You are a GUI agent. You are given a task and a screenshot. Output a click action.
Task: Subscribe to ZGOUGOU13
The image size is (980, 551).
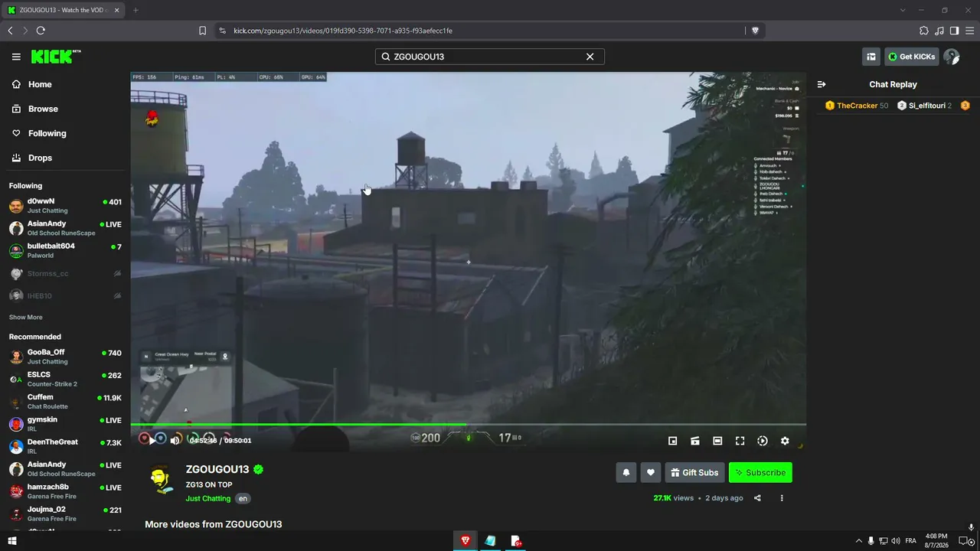760,472
